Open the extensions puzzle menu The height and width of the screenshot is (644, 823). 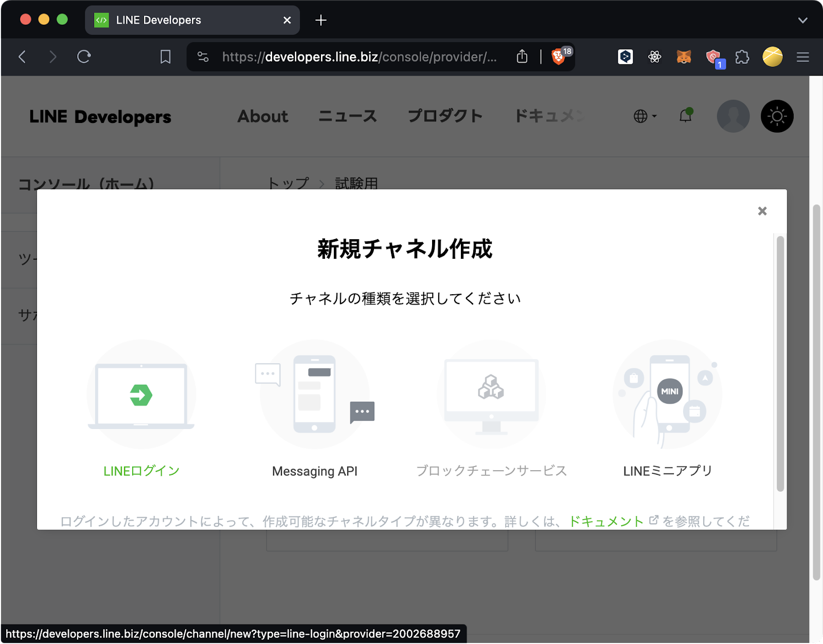tap(742, 57)
